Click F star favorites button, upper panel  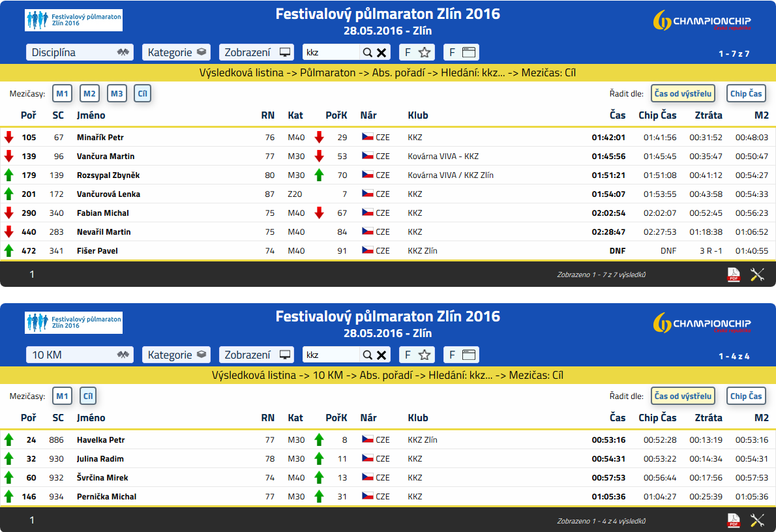tap(417, 52)
